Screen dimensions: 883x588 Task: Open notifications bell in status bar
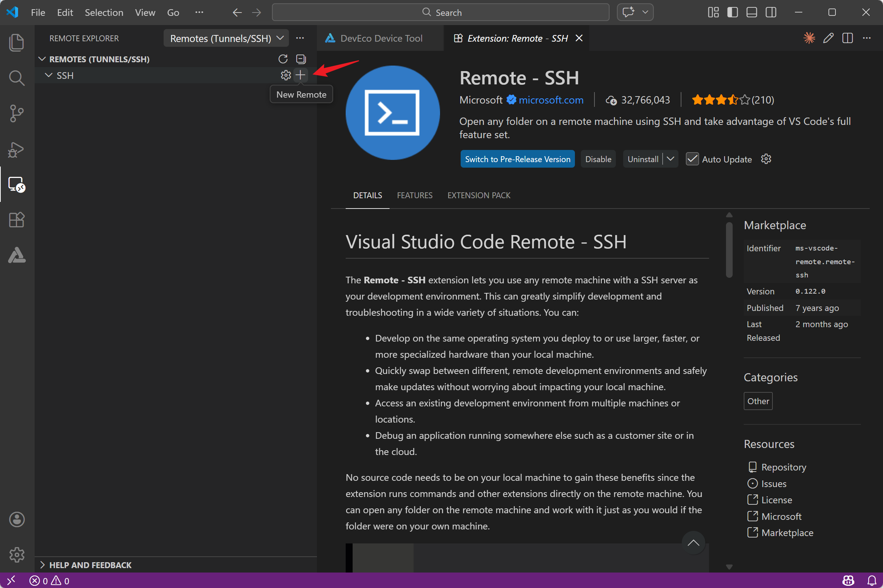click(872, 581)
